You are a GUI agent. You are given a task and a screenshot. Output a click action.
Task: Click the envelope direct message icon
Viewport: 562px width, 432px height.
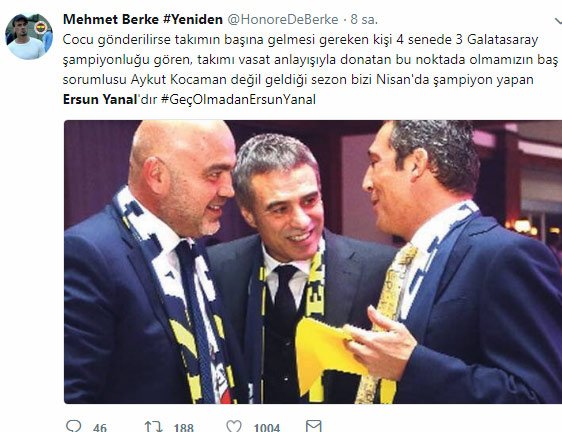point(314,426)
